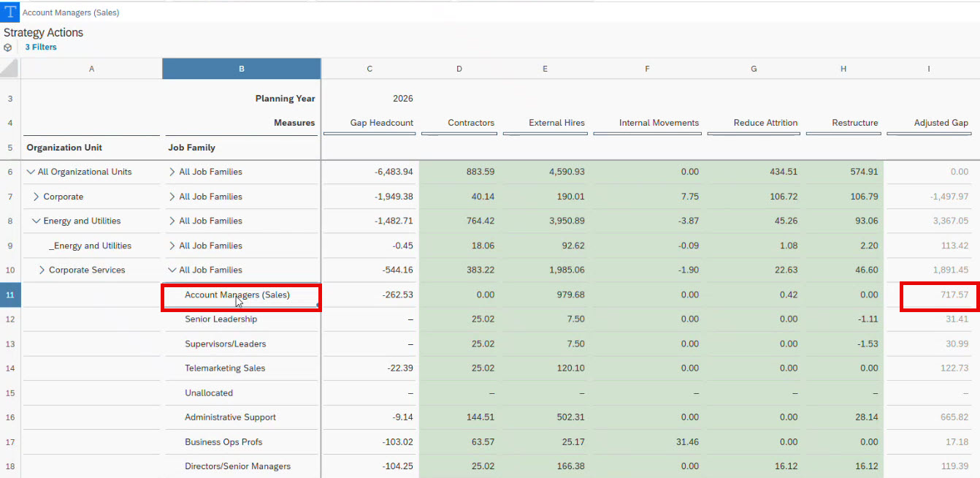
Task: Click the Business Ops Profs Internal Movements value 31.46
Action: (x=684, y=442)
